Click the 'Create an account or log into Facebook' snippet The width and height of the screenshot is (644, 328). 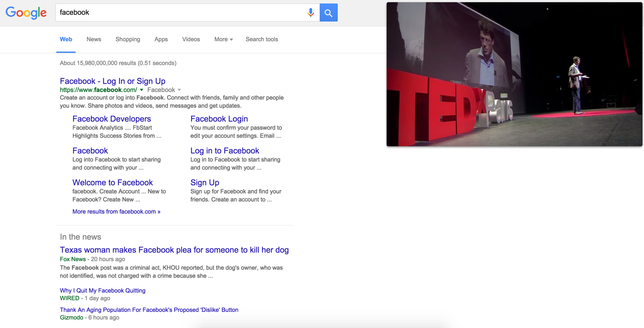tap(172, 102)
